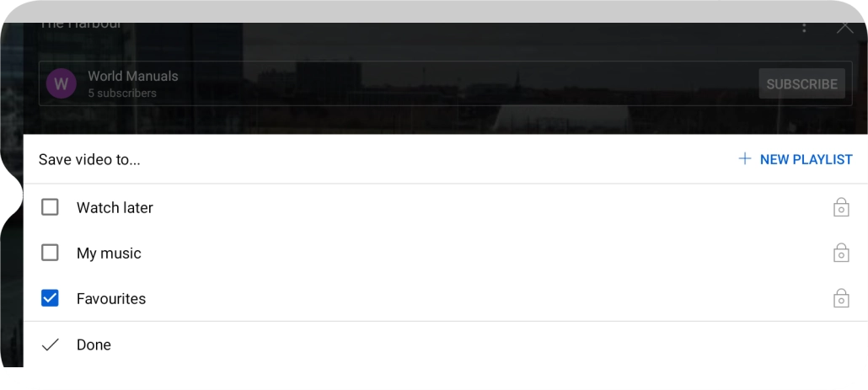Open the World Manuals channel name

133,76
